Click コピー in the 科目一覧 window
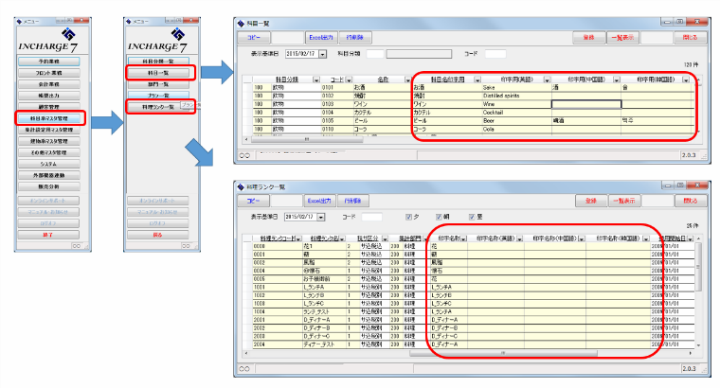720x388 pixels. pyautogui.click(x=254, y=38)
